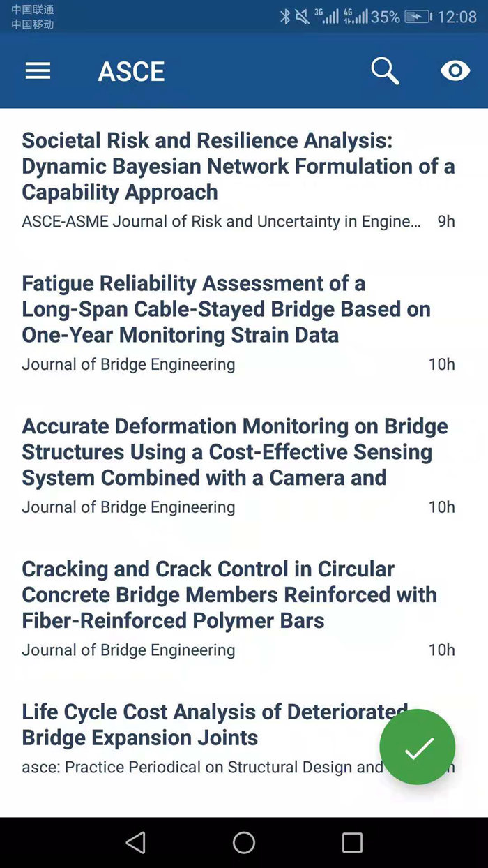Screen dimensions: 488x868
Task: Open Fatigue Reliability Assessment article
Action: [x=227, y=309]
